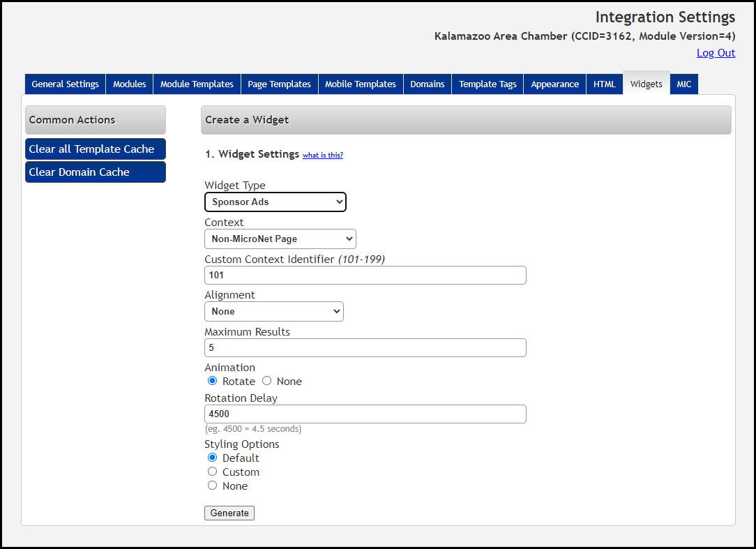Click the Log Out link
756x549 pixels.
tap(716, 53)
